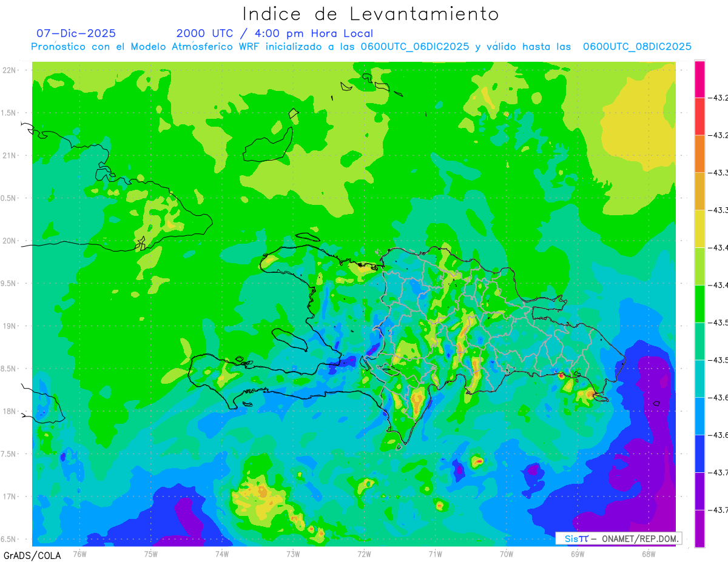Click the '7.5N' latitude label
The width and height of the screenshot is (728, 562).
(8, 454)
